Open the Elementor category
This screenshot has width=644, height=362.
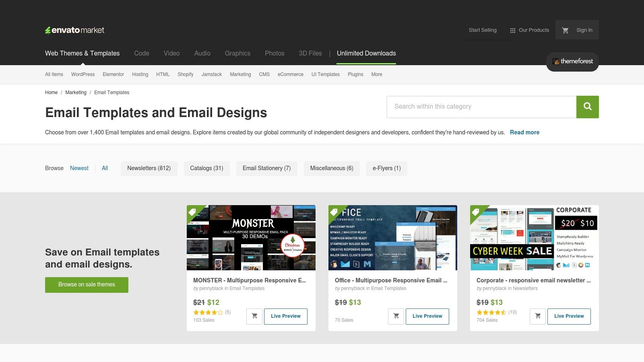(x=113, y=74)
